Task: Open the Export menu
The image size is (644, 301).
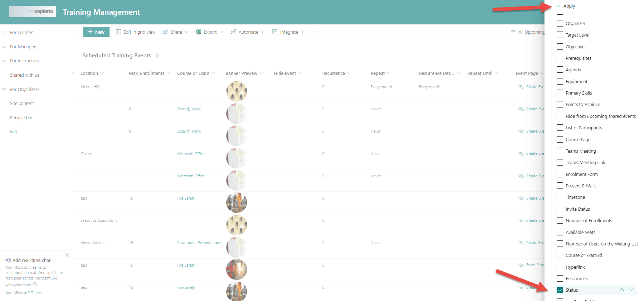Action: 209,32
